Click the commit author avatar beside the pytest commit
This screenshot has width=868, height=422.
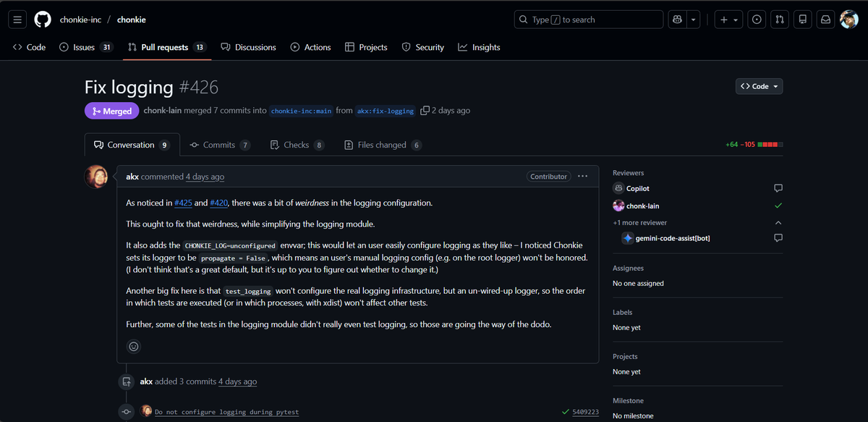point(147,411)
